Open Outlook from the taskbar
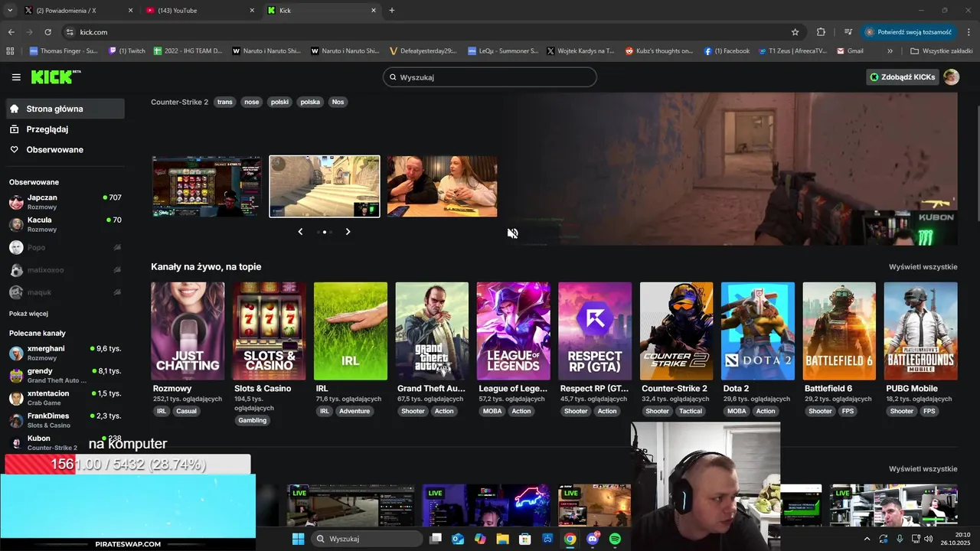The width and height of the screenshot is (980, 551). 458,539
